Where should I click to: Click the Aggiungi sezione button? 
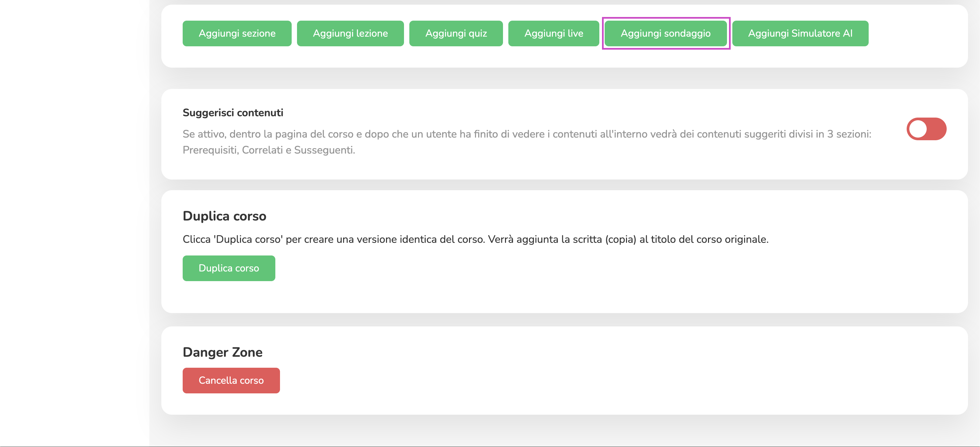point(237,33)
